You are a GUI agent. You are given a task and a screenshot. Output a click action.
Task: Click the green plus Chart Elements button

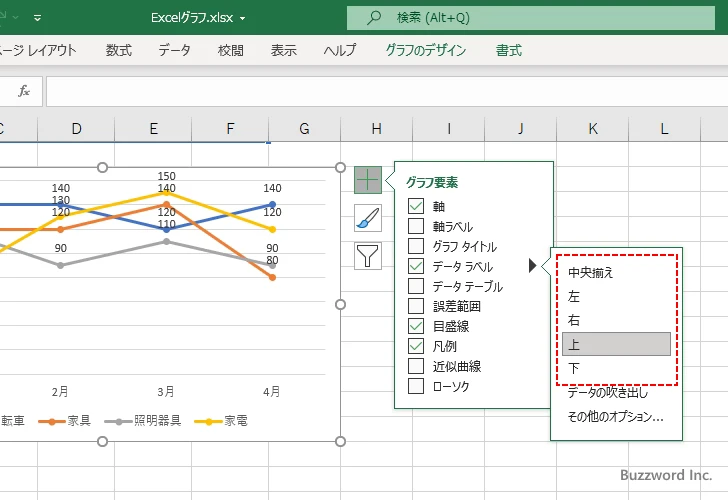(x=368, y=180)
